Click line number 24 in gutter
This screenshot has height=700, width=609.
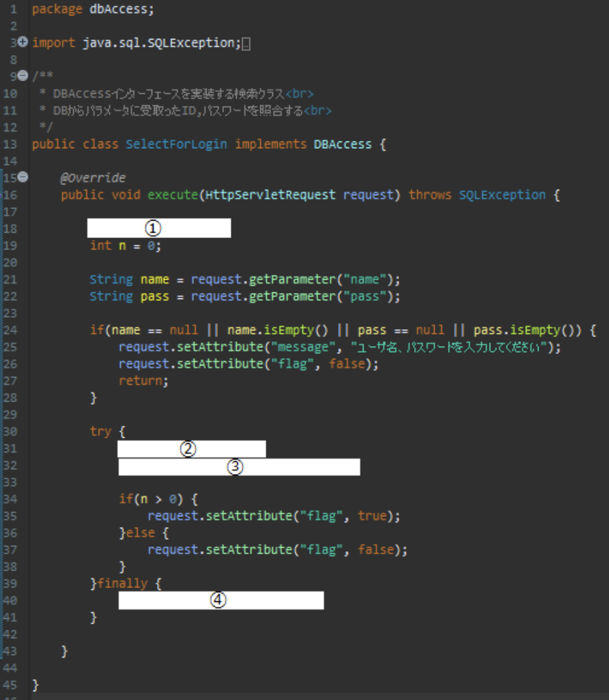pos(10,330)
